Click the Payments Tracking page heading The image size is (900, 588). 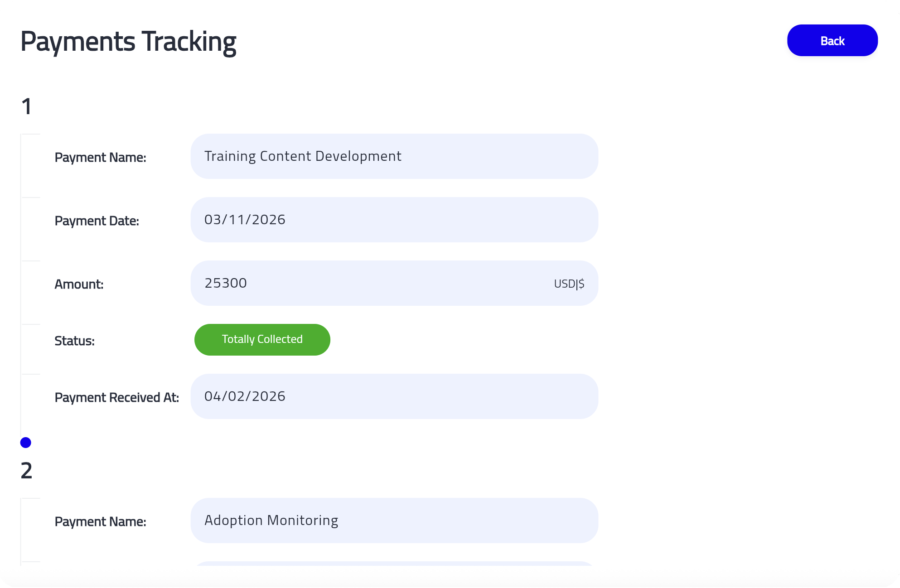128,42
